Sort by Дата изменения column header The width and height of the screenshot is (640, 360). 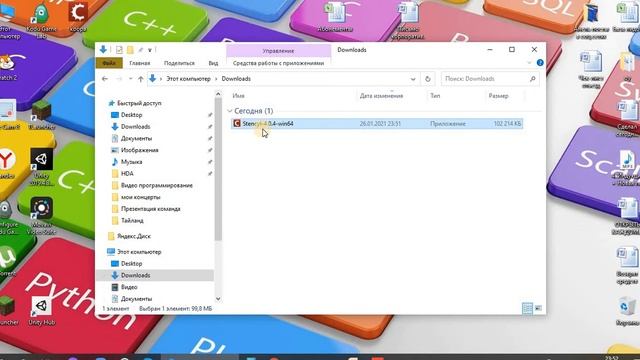[381, 96]
